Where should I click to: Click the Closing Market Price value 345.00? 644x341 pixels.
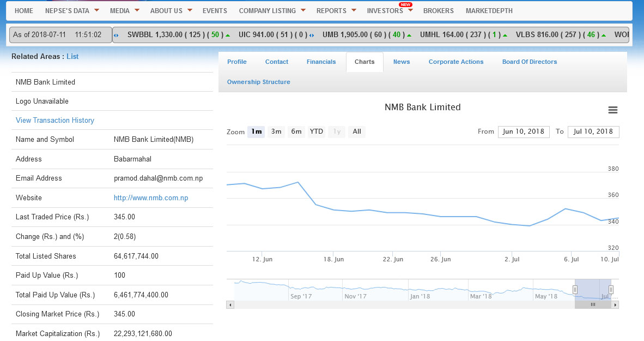(124, 314)
